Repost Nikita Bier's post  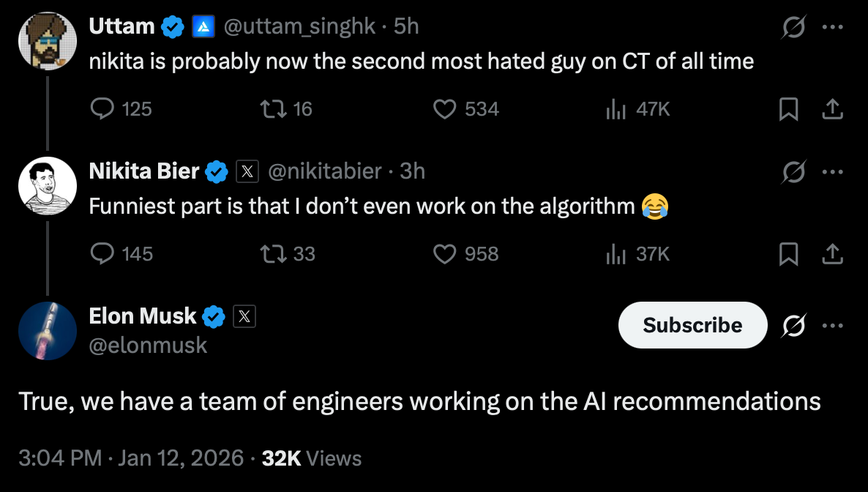[x=272, y=254]
